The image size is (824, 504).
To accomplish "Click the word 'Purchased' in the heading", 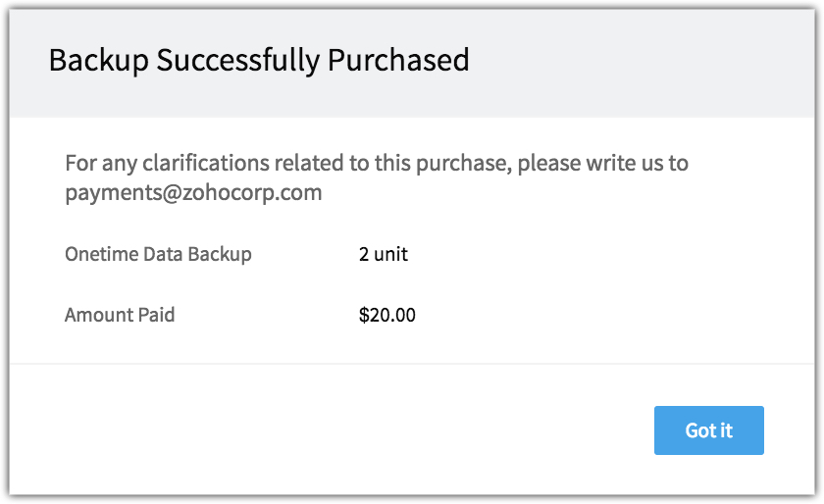I will tap(398, 60).
